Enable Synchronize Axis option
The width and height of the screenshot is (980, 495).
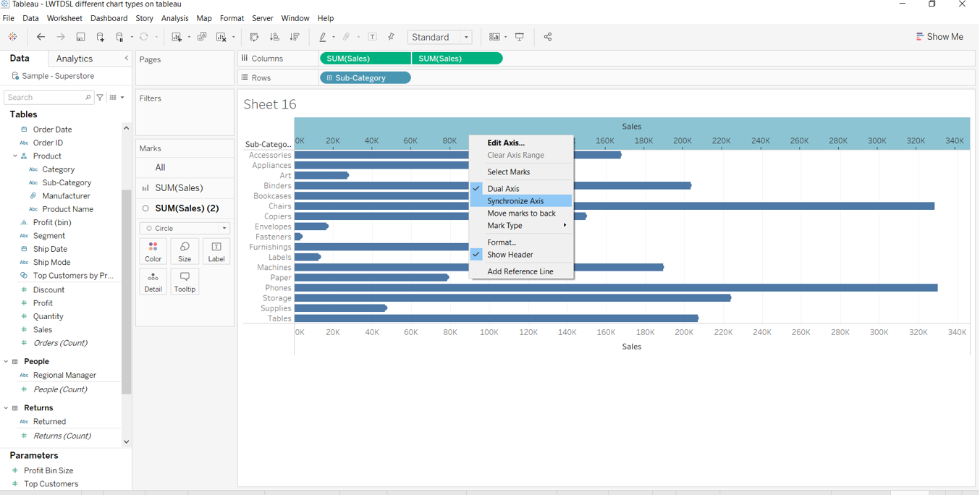(515, 201)
